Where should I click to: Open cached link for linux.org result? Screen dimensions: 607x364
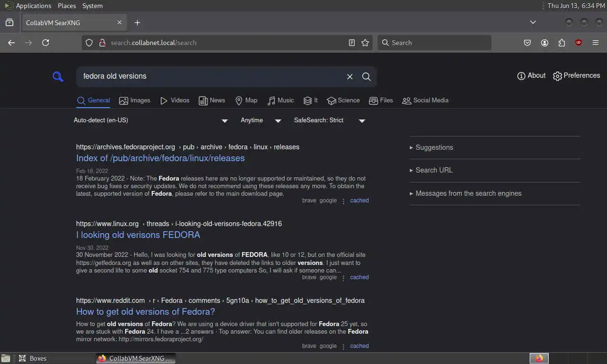(x=359, y=277)
